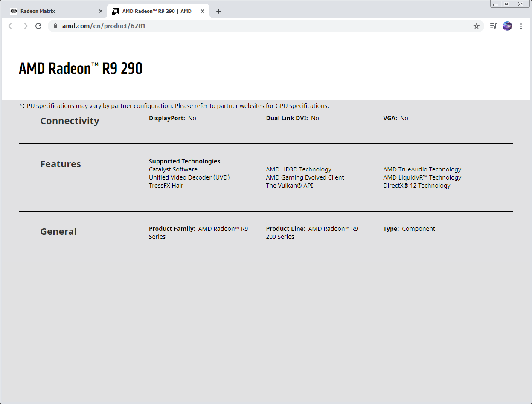Click the address bar URL
The image size is (532, 404).
point(104,26)
